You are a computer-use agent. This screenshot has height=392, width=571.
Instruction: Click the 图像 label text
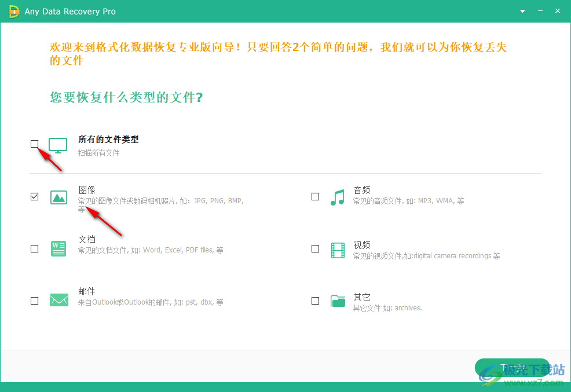[x=87, y=190]
